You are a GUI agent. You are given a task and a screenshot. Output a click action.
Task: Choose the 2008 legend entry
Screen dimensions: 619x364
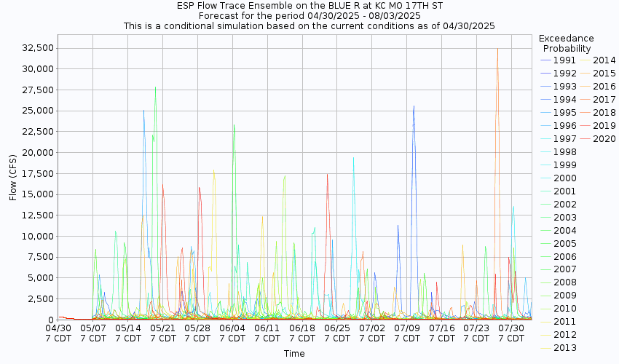[x=559, y=282]
